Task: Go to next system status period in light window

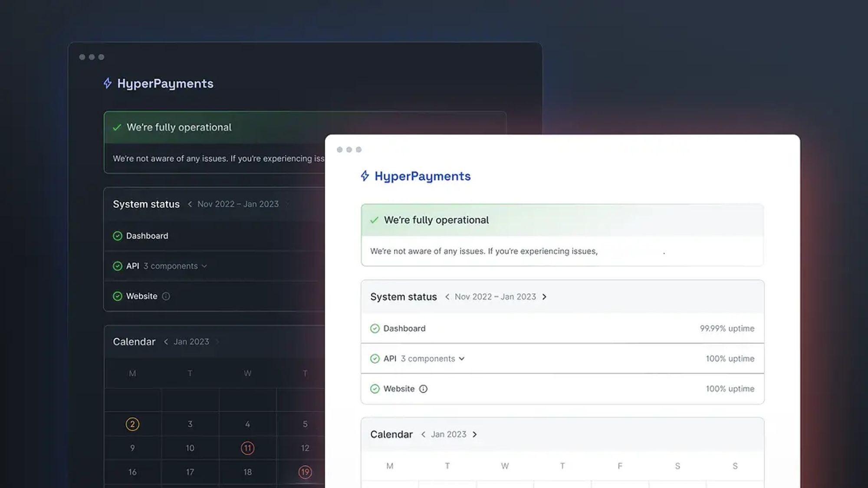Action: click(x=544, y=297)
